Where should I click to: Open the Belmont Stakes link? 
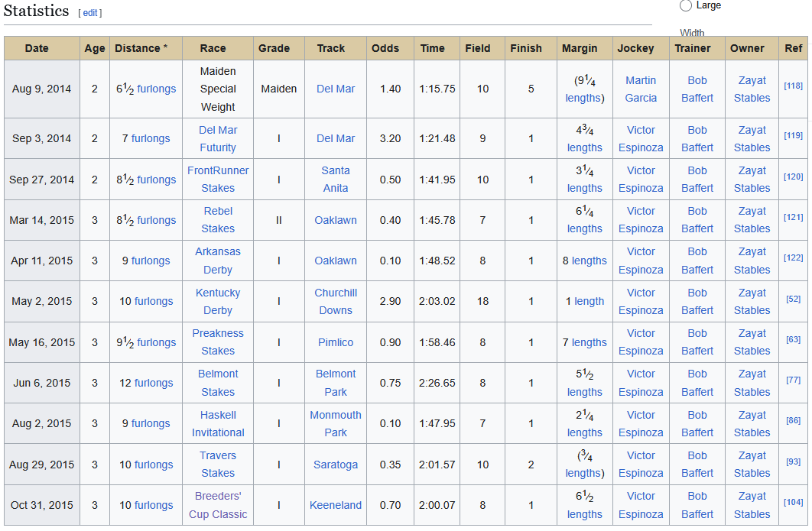click(218, 383)
